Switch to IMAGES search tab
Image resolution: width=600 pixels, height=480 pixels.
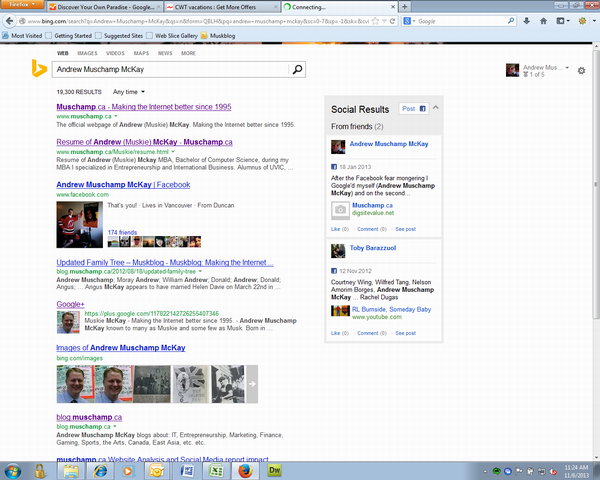[87, 53]
